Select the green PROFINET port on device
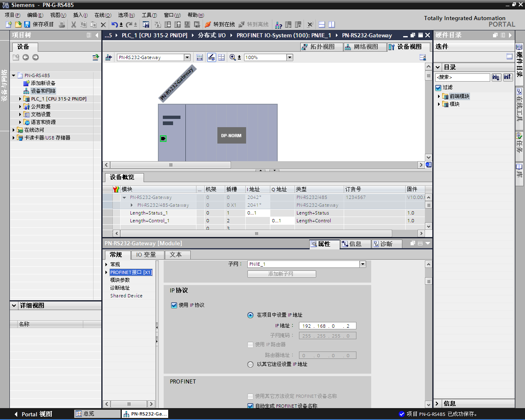Viewport: 525px width, 420px height. (x=163, y=139)
